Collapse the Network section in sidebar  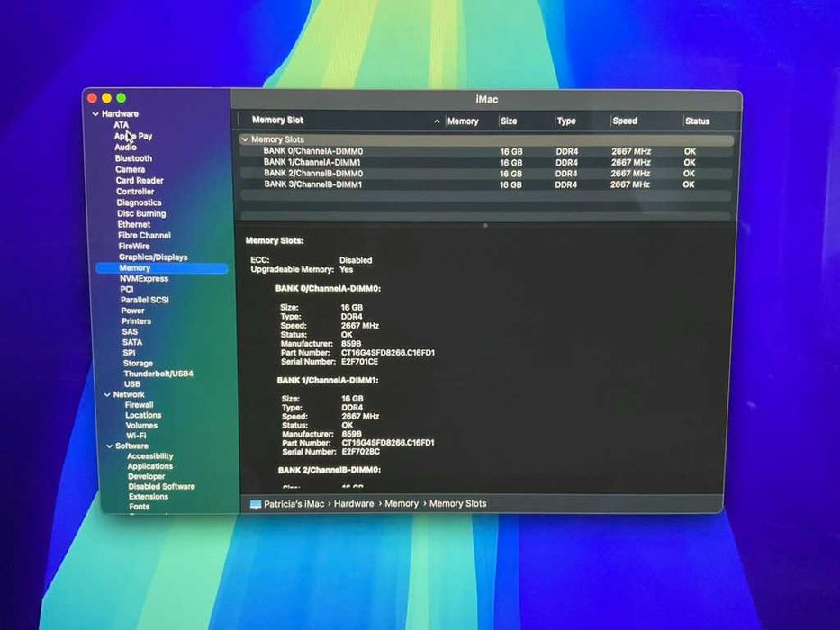(x=107, y=395)
